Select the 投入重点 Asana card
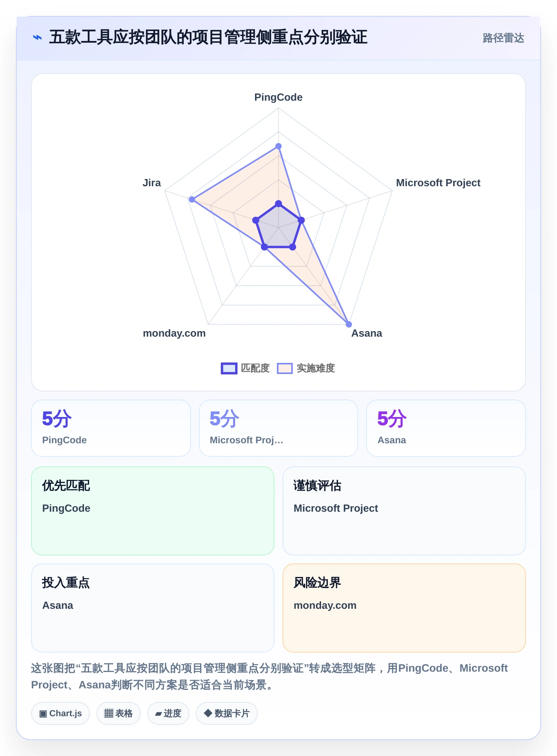The height and width of the screenshot is (756, 557). tap(153, 608)
